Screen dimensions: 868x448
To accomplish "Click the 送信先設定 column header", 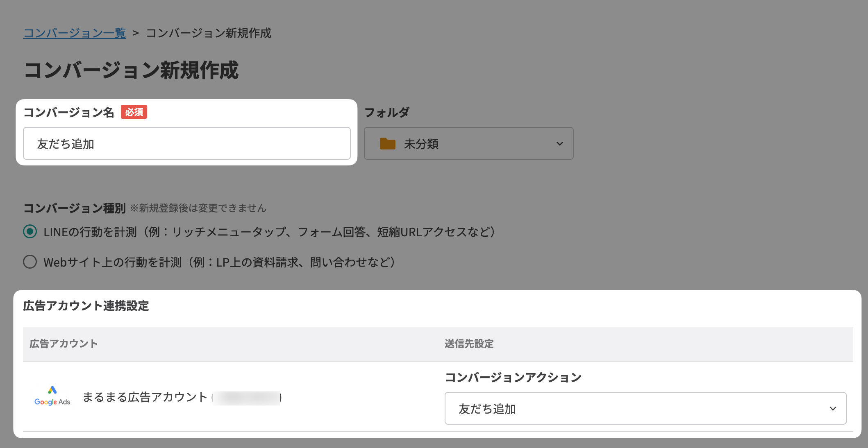I will (x=469, y=344).
